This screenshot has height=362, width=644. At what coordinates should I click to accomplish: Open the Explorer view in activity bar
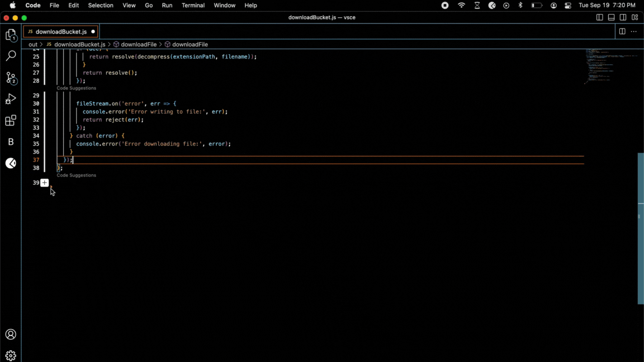(x=11, y=35)
